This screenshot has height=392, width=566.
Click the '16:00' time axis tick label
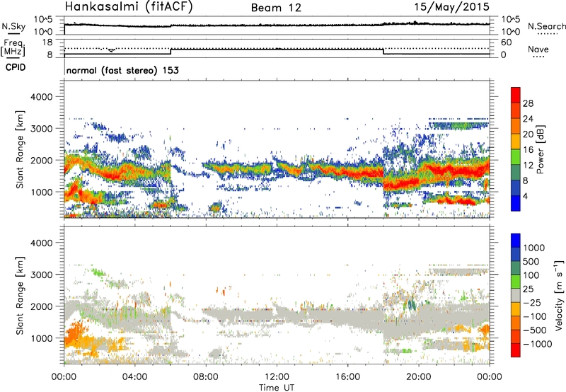click(347, 377)
